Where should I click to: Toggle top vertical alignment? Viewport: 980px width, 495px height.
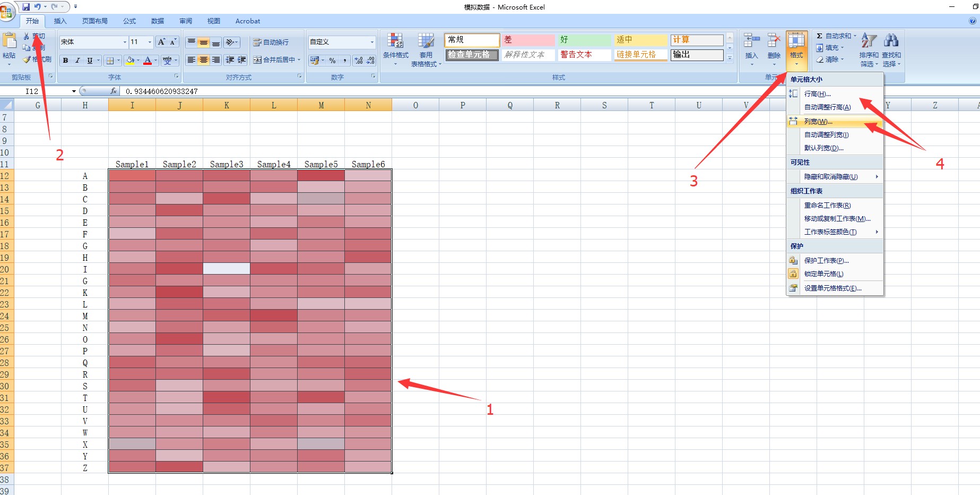pos(192,42)
